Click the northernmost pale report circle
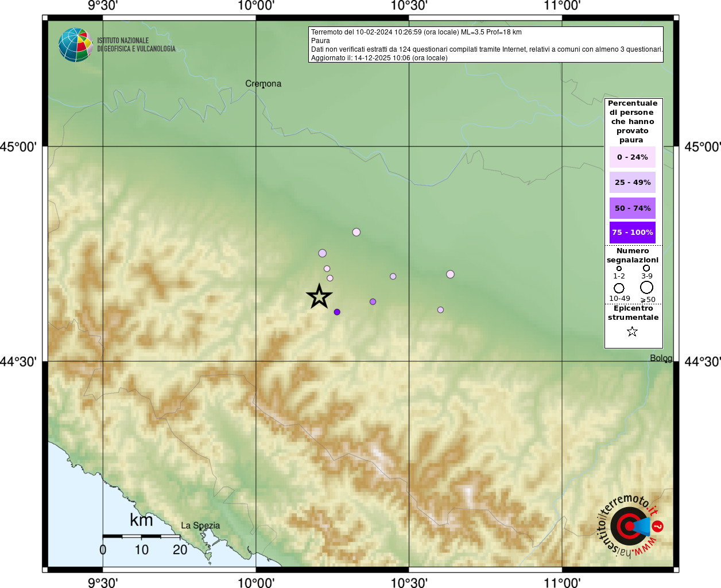The image size is (721, 588). (x=356, y=232)
